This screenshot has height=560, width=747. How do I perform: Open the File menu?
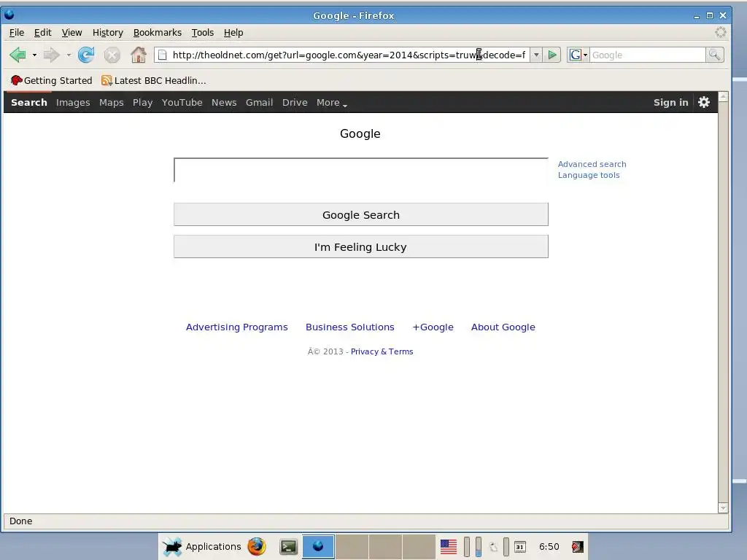(x=17, y=32)
